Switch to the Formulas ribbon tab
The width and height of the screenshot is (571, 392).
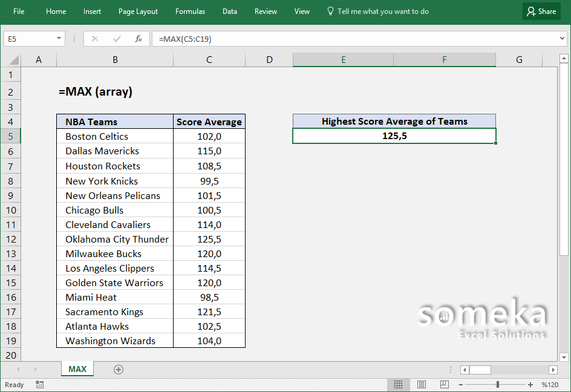click(190, 11)
